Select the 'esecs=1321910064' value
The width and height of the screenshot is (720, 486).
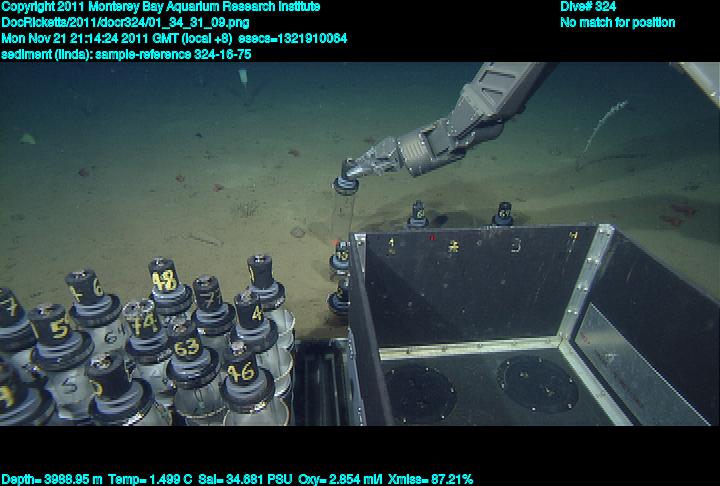point(292,38)
